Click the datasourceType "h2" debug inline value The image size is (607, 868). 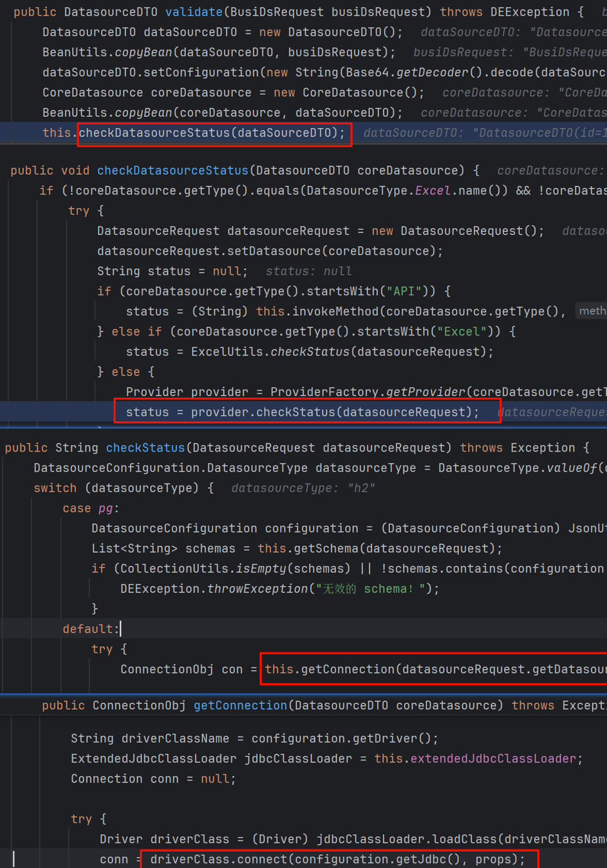pyautogui.click(x=303, y=488)
